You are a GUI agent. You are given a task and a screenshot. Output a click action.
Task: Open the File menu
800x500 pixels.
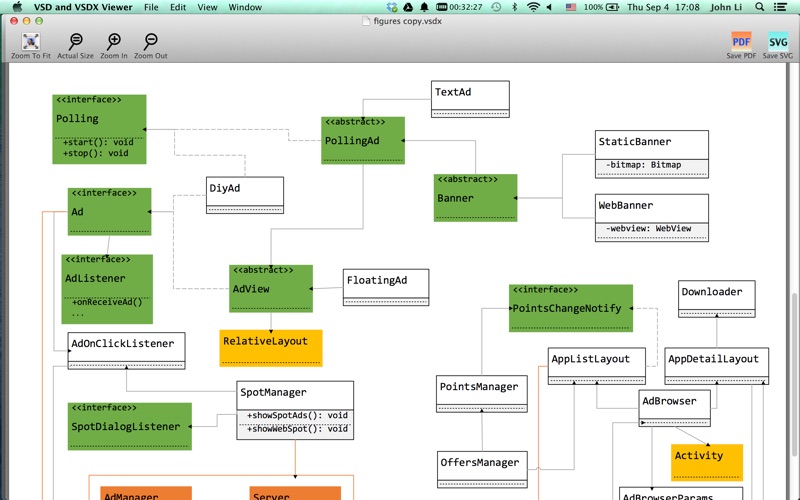tap(151, 7)
